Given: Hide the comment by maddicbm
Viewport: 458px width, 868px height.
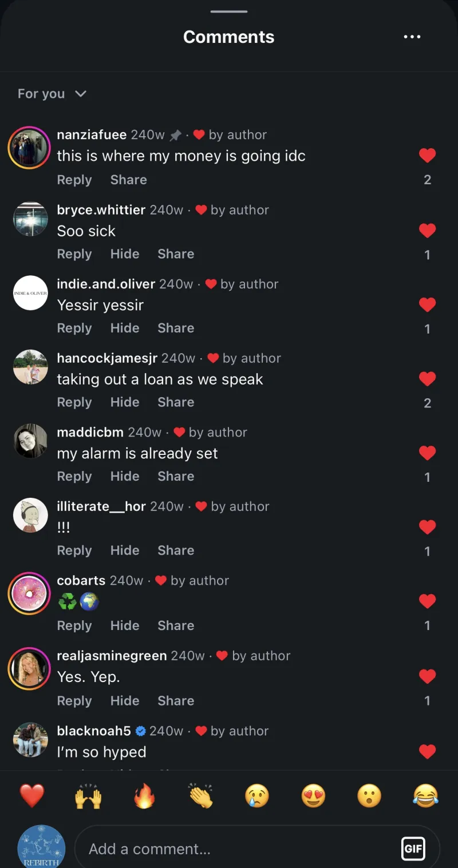Looking at the screenshot, I should tap(125, 476).
